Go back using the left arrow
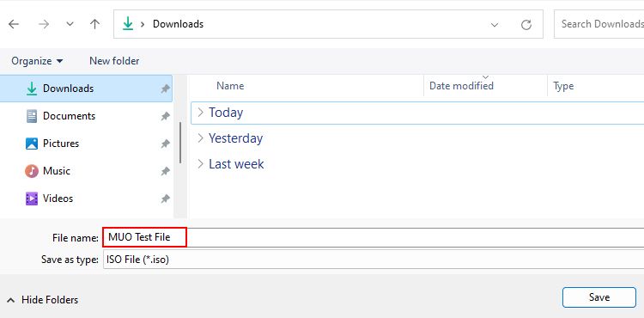 point(14,24)
